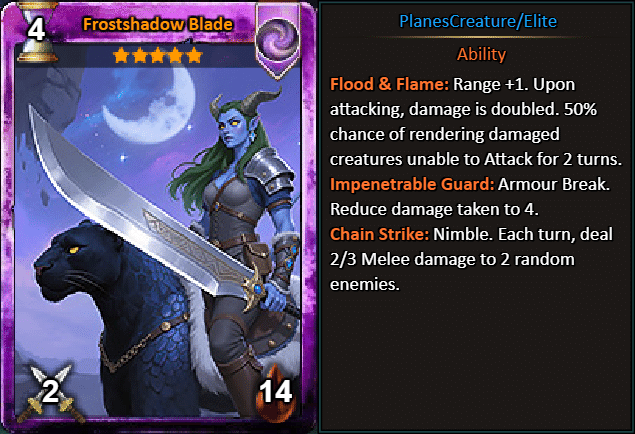Select the Frostshadow Blade card title
The height and width of the screenshot is (434, 635).
(x=158, y=24)
